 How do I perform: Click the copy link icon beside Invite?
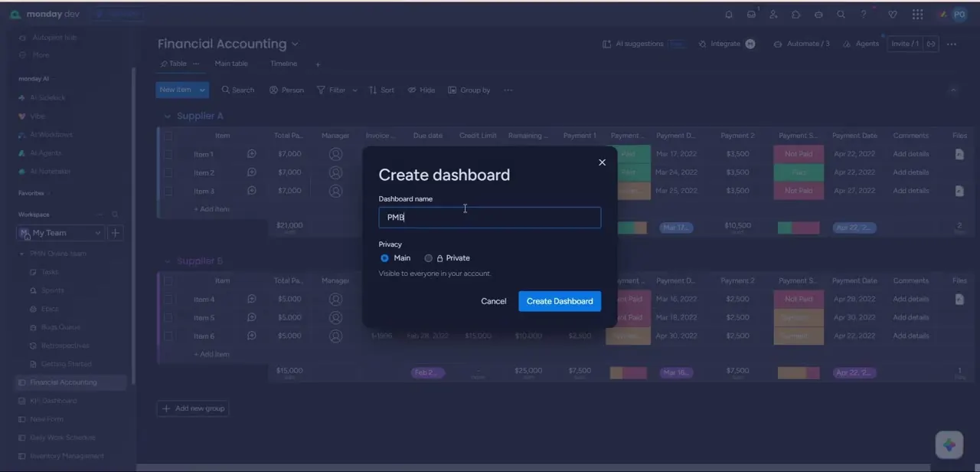point(931,44)
